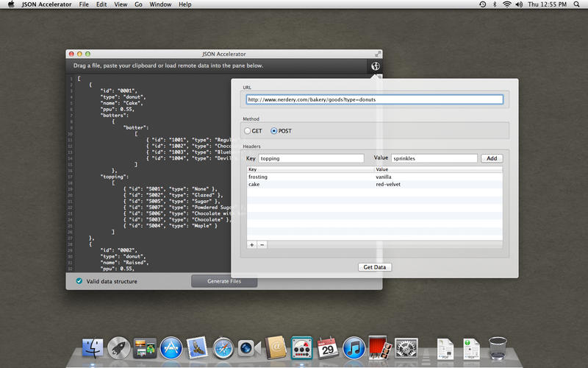Open the first PDF document in dock
The image size is (588, 368).
445,348
